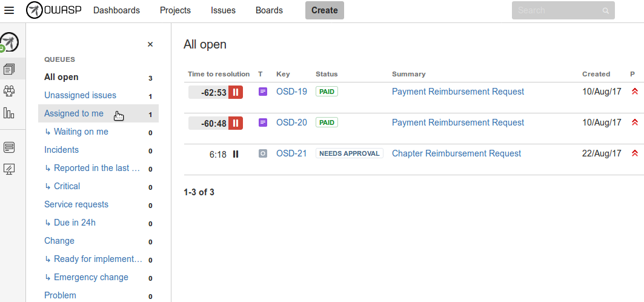Open the Issues menu
Viewport: 644px width, 302px height.
tap(223, 10)
